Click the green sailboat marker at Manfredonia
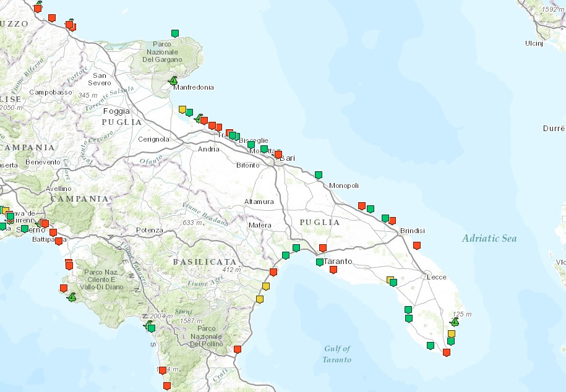The image size is (566, 392). [174, 81]
